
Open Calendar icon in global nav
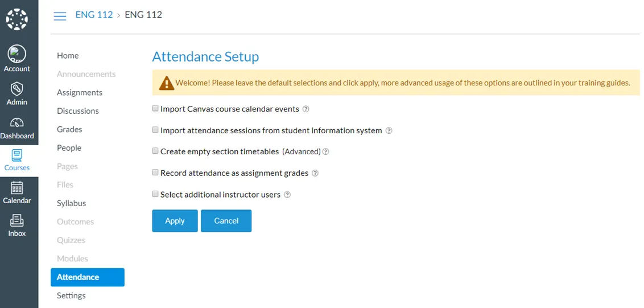[17, 188]
